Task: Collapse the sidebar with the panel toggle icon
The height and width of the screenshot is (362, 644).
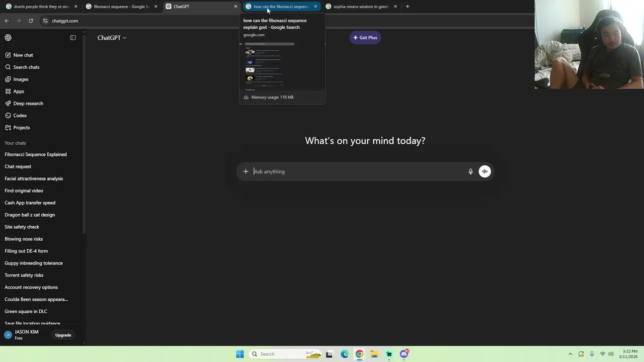Action: click(x=73, y=38)
